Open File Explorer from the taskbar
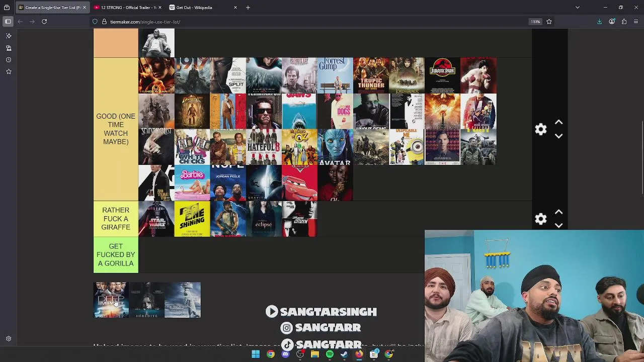Viewport: 644px width, 362px height. pos(315,354)
